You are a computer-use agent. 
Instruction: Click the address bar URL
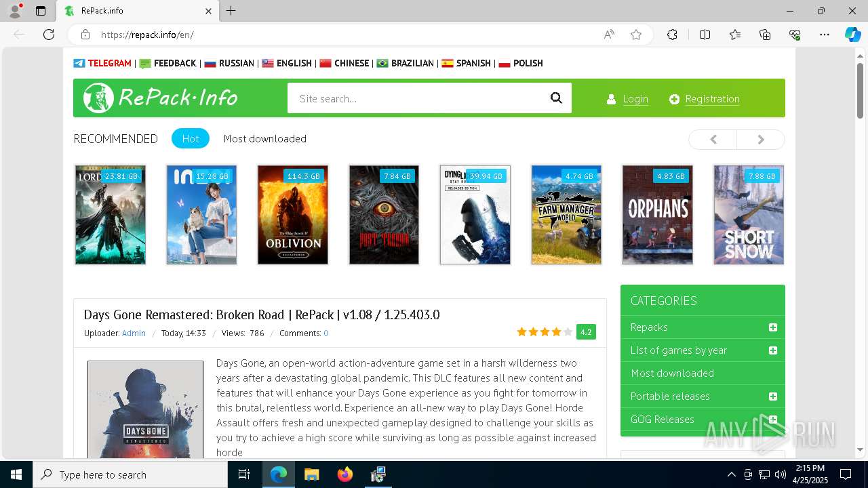coord(147,35)
